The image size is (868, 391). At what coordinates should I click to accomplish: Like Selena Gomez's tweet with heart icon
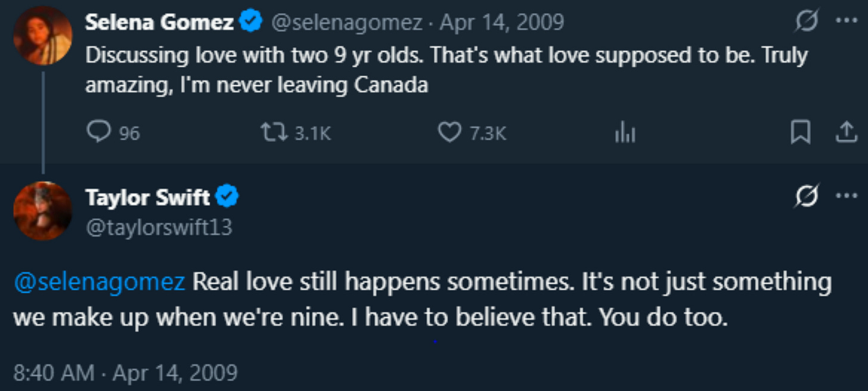click(x=449, y=132)
